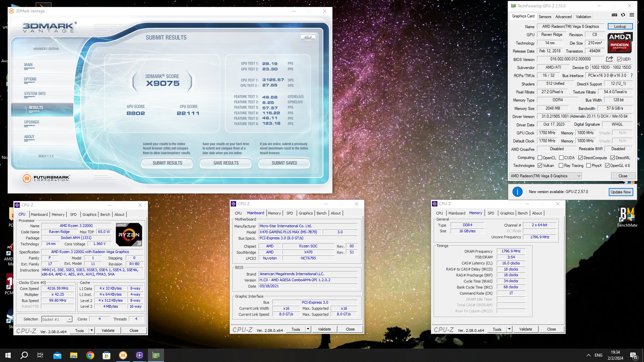Viewport: 644px width, 362px height.
Task: Open OPTIONS in 3DMark Vantage menu
Action: pyautogui.click(x=30, y=79)
